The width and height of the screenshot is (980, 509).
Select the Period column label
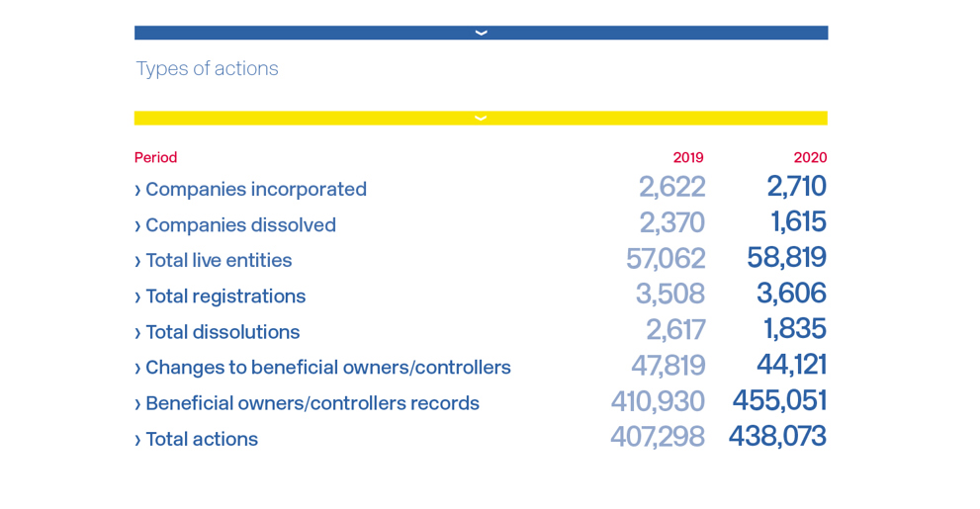click(155, 157)
